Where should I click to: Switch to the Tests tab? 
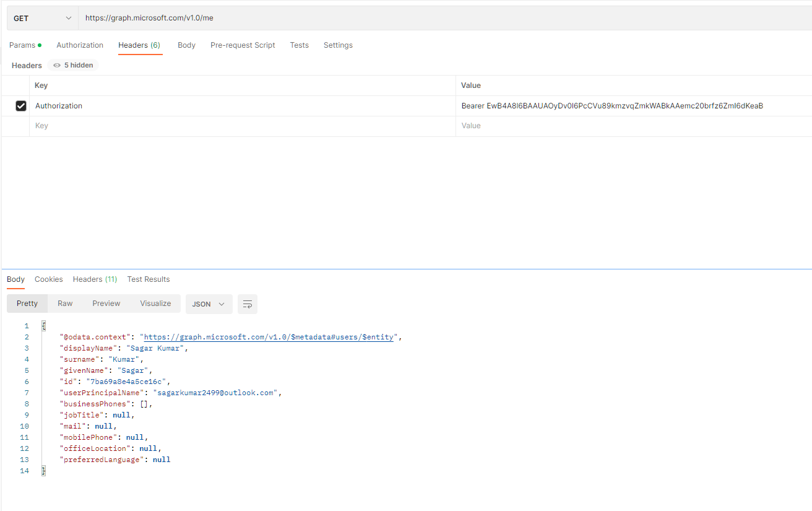click(x=299, y=45)
